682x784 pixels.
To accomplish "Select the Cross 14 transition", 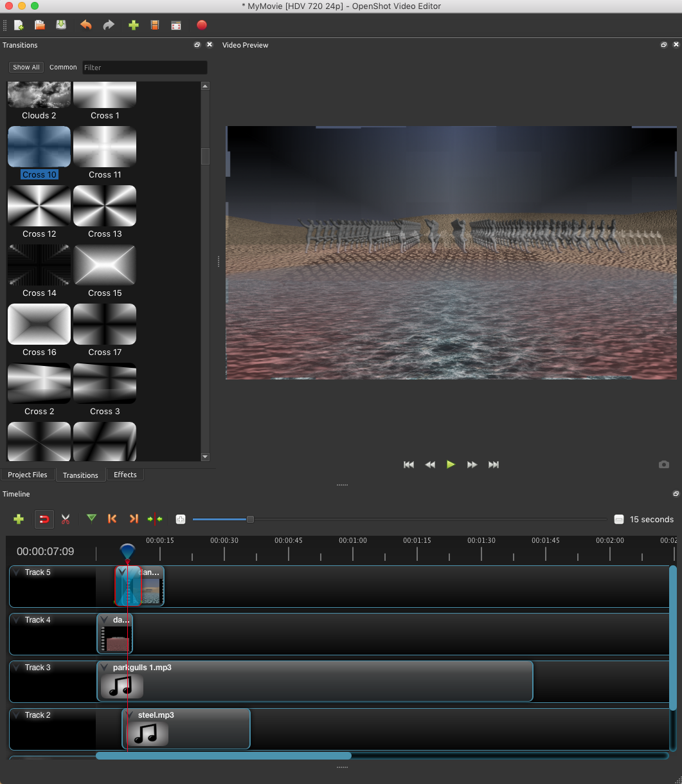I will (39, 271).
